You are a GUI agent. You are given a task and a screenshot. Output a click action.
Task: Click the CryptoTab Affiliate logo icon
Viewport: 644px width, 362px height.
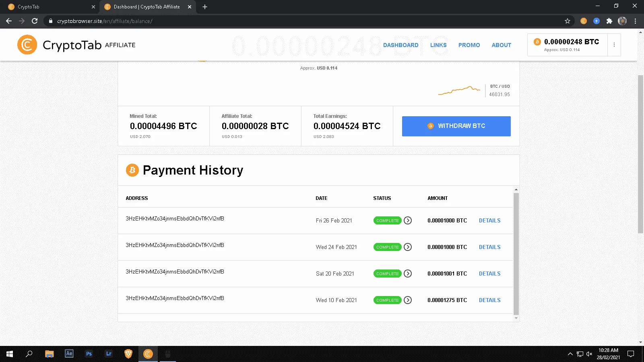(x=27, y=45)
